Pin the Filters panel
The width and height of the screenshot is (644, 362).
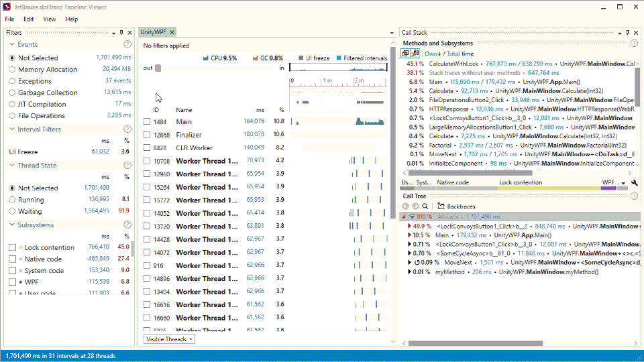click(x=121, y=32)
